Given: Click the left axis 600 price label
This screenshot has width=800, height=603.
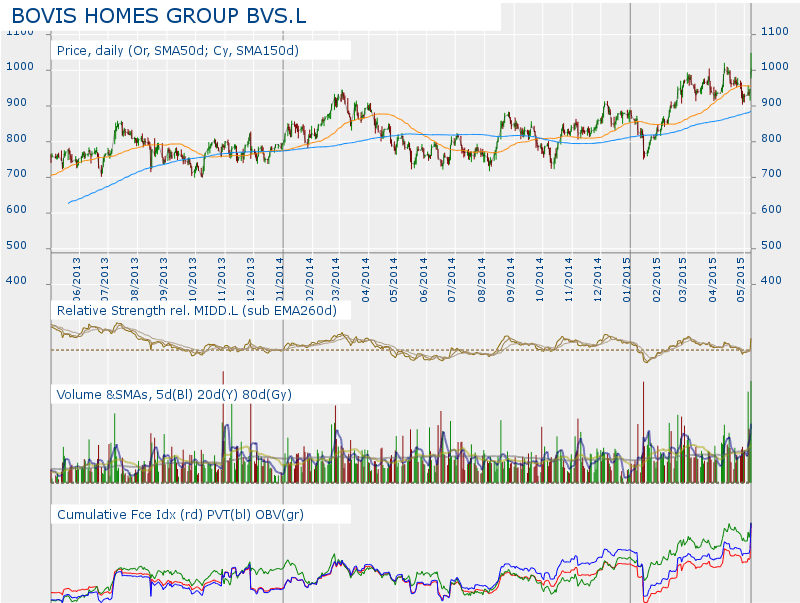Looking at the screenshot, I should tap(17, 209).
